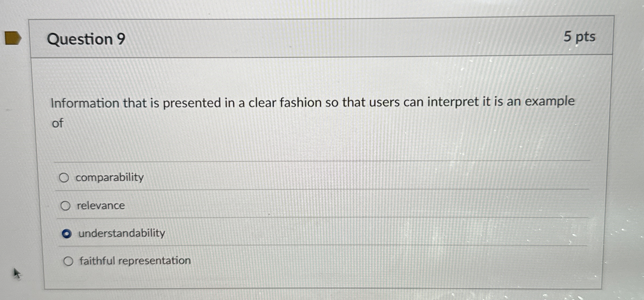Viewport: 644px width, 300px height.
Task: Select the comparability radio button
Action: click(65, 177)
